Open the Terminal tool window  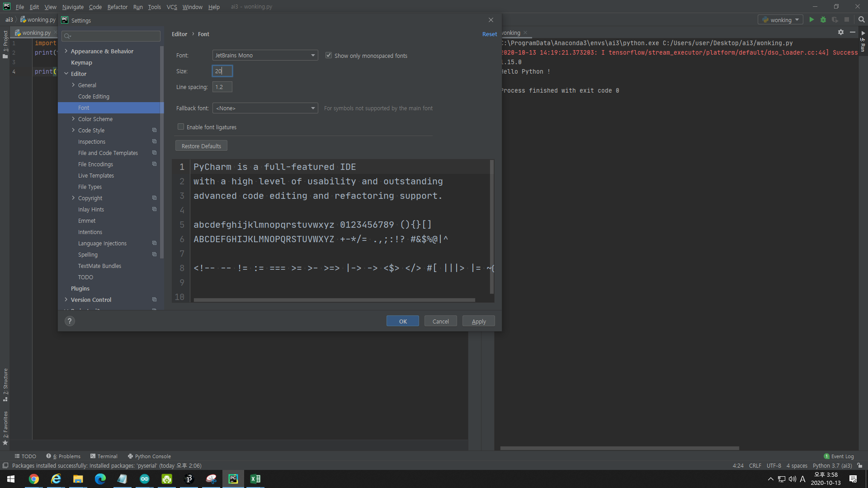(104, 456)
